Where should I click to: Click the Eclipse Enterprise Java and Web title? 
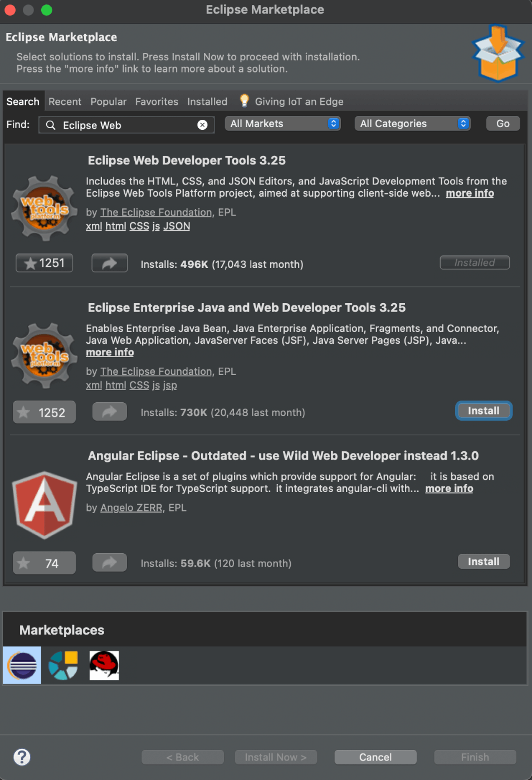point(247,308)
